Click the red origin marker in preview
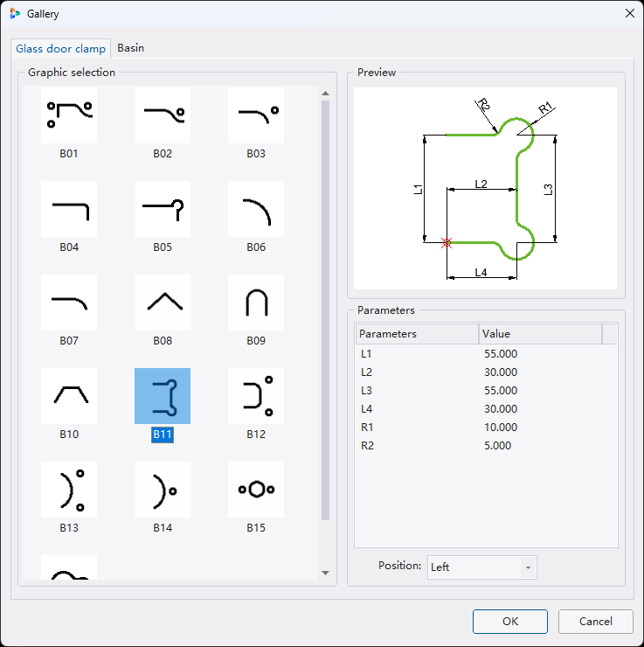Image resolution: width=644 pixels, height=647 pixels. point(447,243)
